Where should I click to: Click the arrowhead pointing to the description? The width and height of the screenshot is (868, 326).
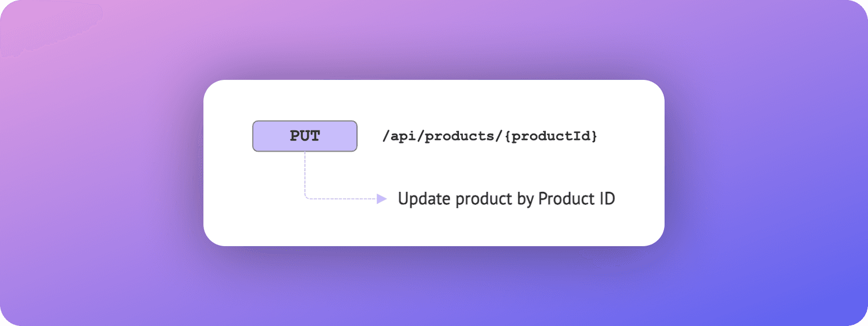tap(382, 199)
